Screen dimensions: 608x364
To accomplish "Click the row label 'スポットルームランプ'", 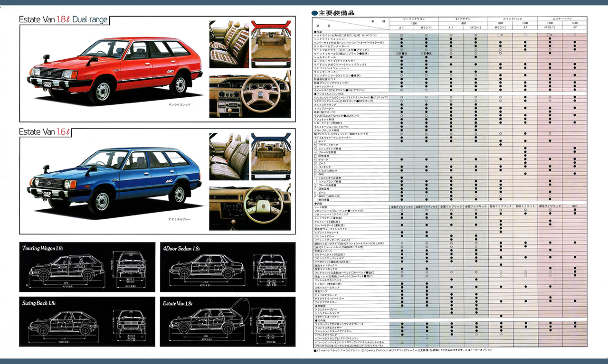I will click(x=328, y=288).
